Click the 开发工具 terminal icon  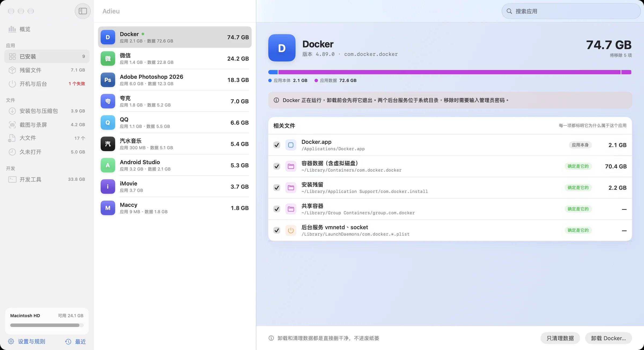click(12, 179)
